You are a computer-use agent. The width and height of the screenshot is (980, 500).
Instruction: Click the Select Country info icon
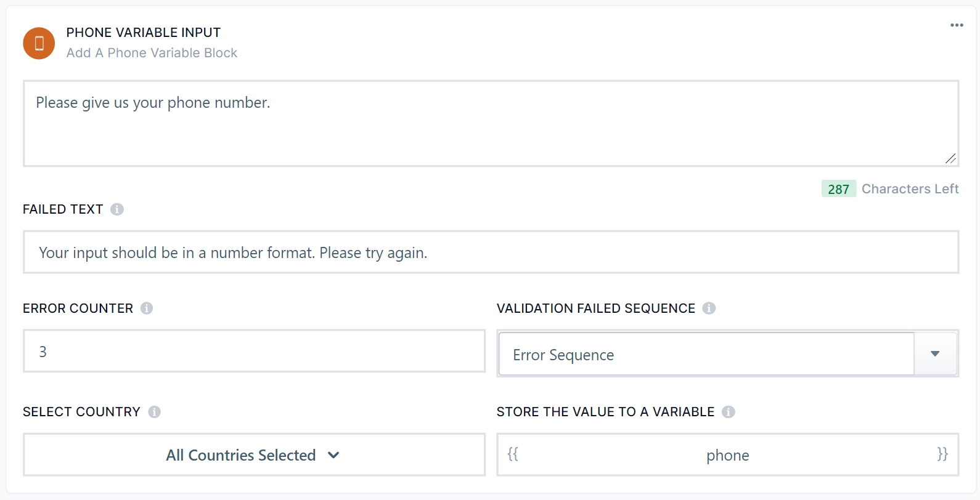155,412
